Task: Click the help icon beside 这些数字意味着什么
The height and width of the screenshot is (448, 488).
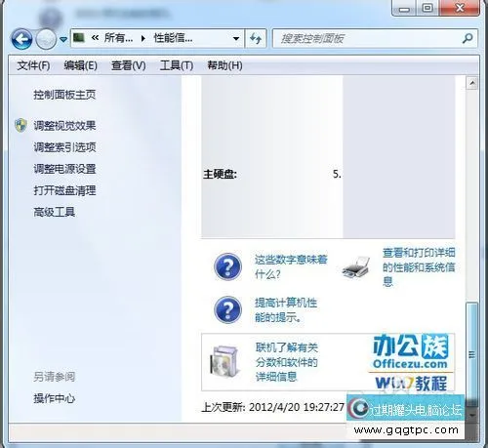Action: (x=227, y=266)
